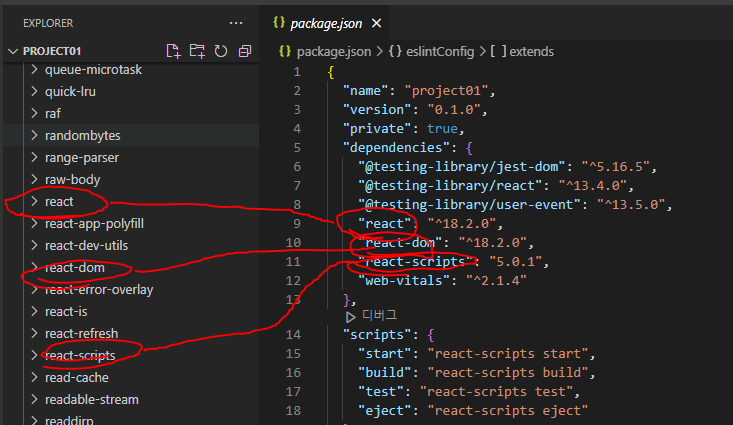733x425 pixels.
Task: Click the true value on line 4
Action: tap(442, 129)
